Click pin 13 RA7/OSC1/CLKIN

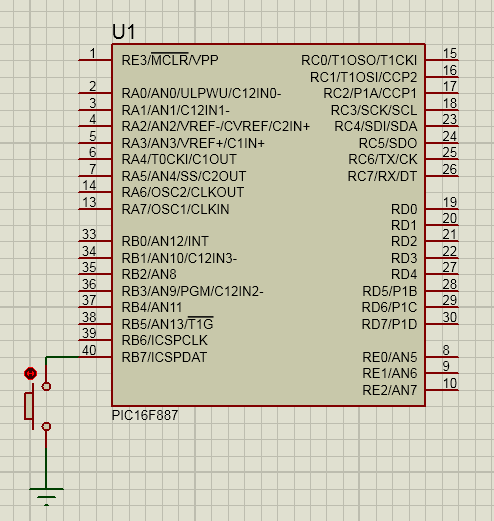95,209
